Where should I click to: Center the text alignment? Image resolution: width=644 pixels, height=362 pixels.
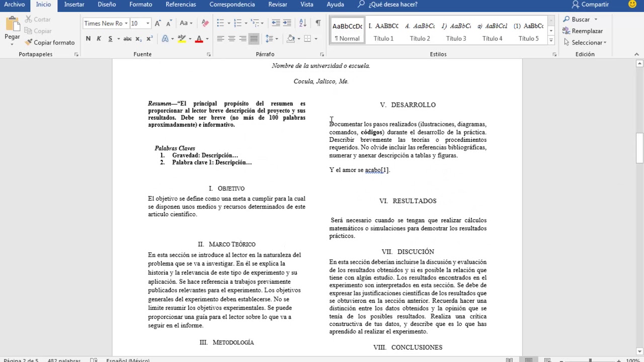pyautogui.click(x=231, y=39)
